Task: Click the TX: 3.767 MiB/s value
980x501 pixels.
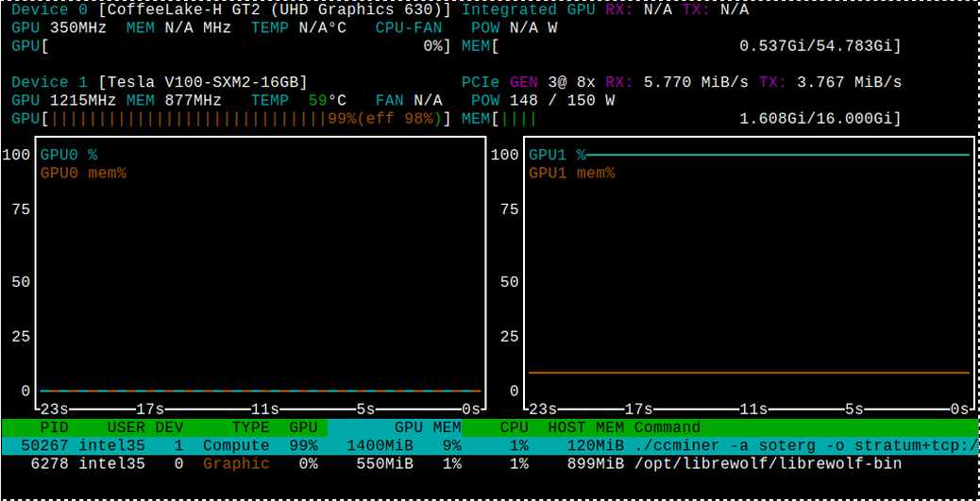Action: click(830, 82)
